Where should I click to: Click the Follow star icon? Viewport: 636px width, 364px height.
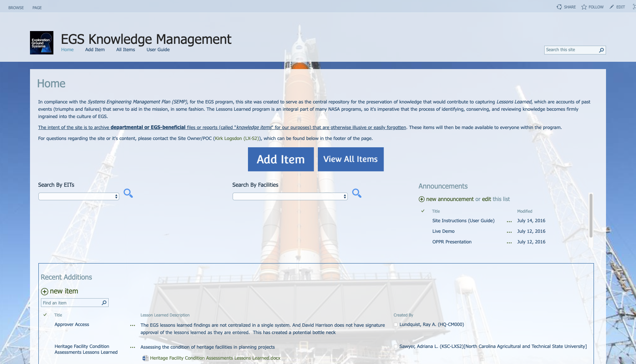pyautogui.click(x=583, y=7)
